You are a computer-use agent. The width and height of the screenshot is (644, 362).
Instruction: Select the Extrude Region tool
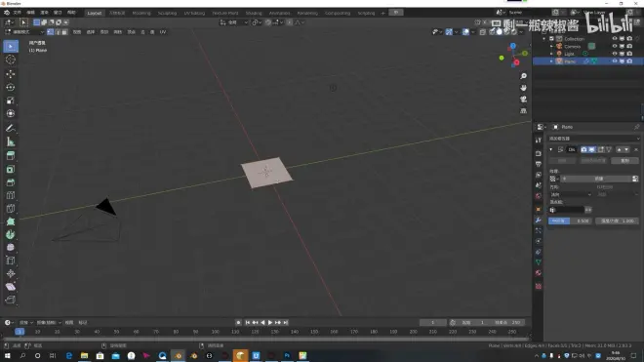pyautogui.click(x=11, y=156)
